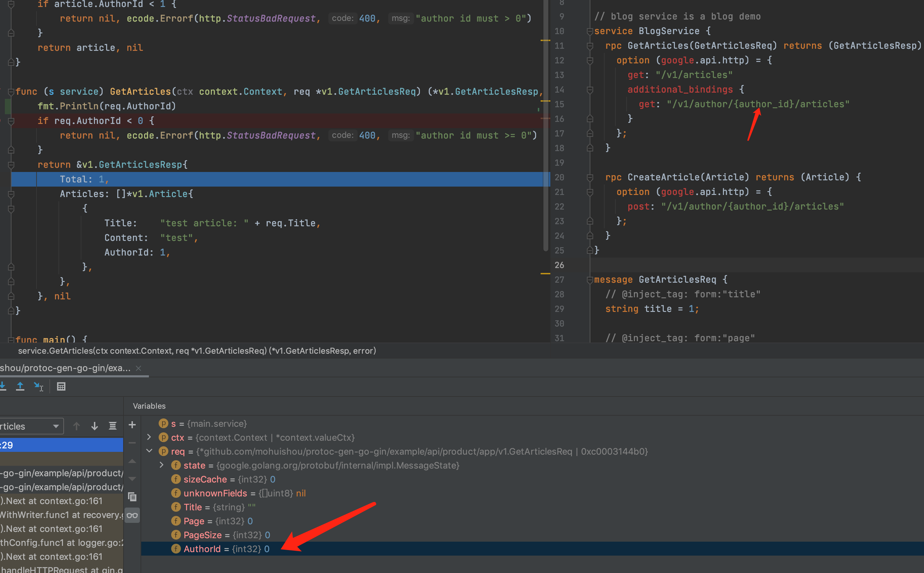Image resolution: width=924 pixels, height=573 pixels.
Task: Toggle fold for message GetArticlesReq block
Action: [x=590, y=280]
